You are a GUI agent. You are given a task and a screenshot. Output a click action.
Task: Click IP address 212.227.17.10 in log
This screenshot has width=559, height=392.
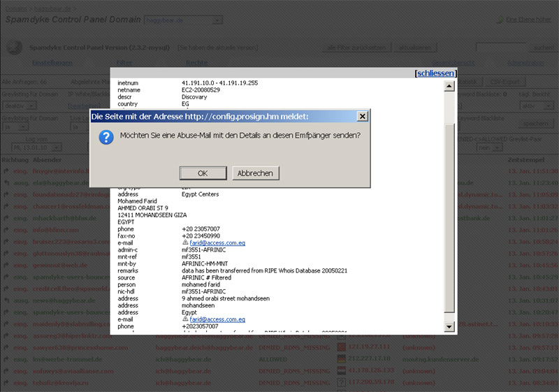(x=369, y=359)
